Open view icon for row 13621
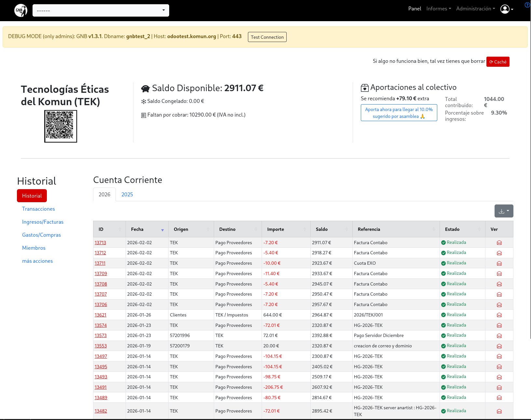Viewport: 531px width, 420px height. pyautogui.click(x=499, y=315)
